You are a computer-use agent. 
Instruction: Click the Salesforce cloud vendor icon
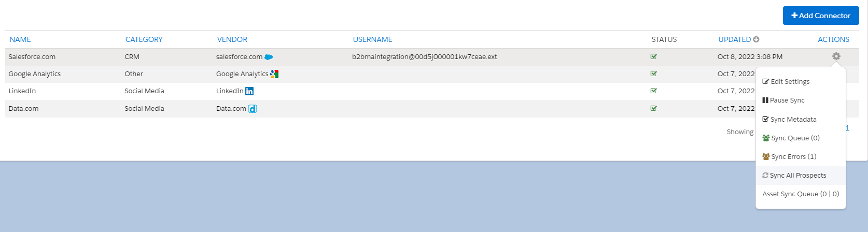tap(269, 57)
